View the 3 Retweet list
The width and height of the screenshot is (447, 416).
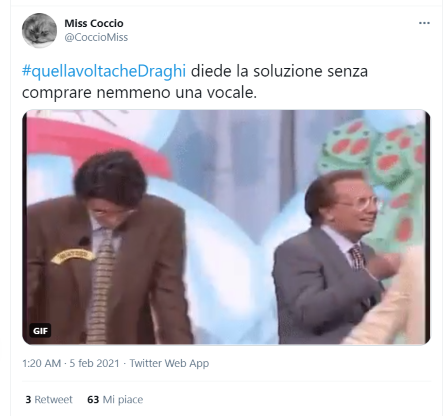click(x=49, y=399)
